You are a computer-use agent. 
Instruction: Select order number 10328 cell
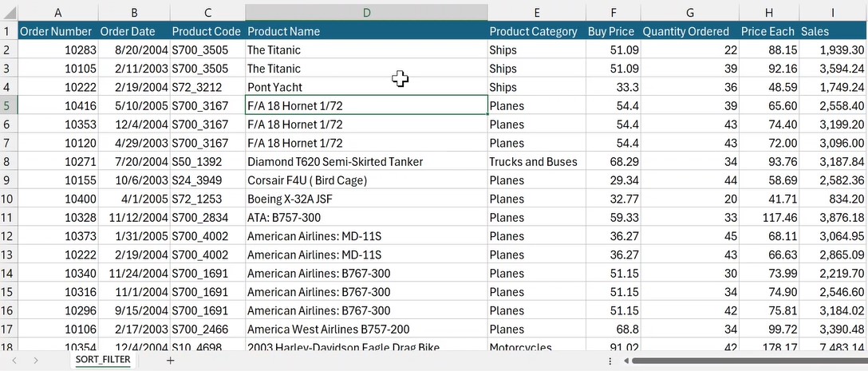point(57,217)
